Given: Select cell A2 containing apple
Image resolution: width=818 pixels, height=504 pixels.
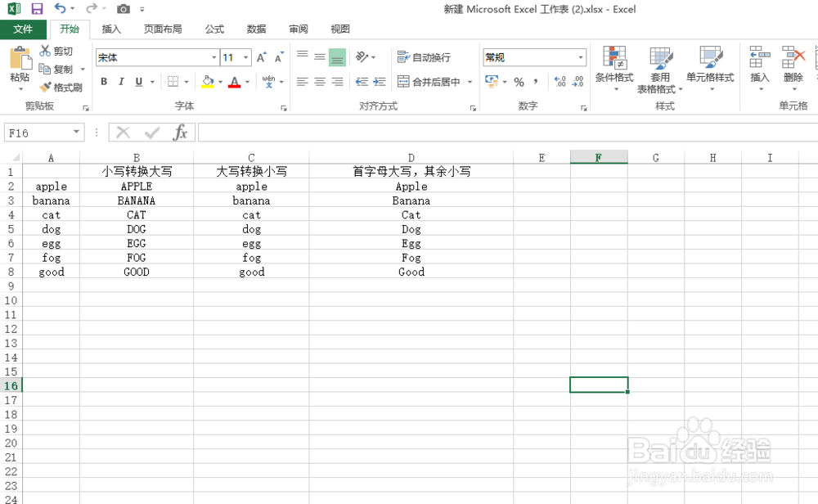Looking at the screenshot, I should click(51, 186).
